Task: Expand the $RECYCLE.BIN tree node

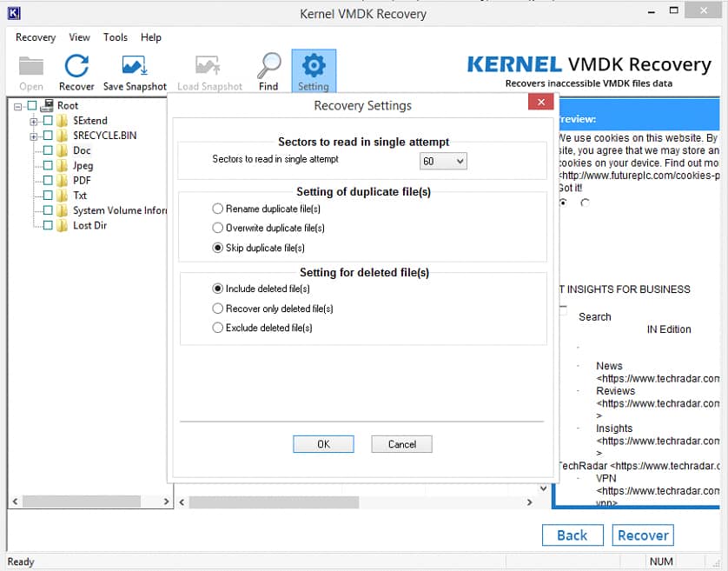Action: pyautogui.click(x=33, y=136)
